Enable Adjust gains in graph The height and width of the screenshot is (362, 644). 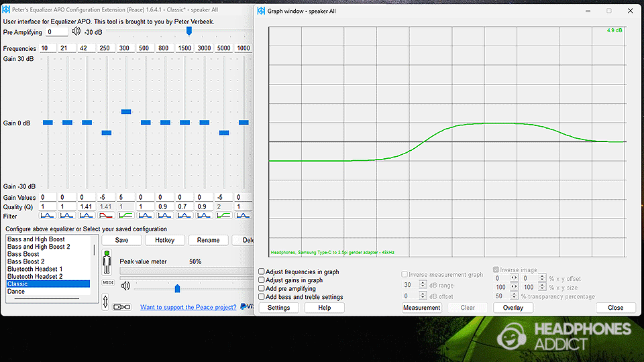261,280
